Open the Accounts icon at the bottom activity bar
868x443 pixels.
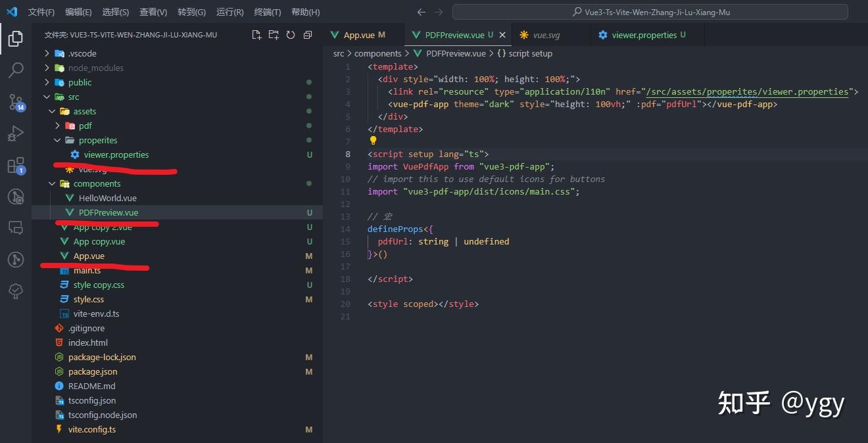click(x=16, y=259)
